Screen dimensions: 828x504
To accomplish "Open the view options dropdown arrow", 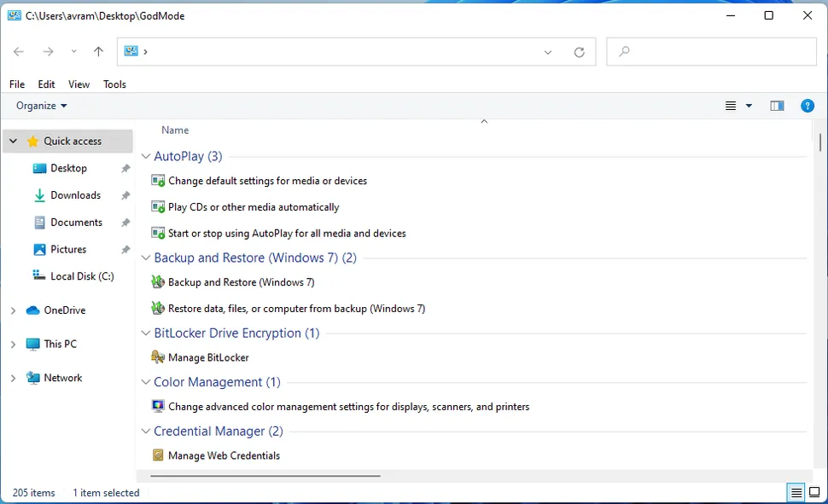I will (x=749, y=106).
